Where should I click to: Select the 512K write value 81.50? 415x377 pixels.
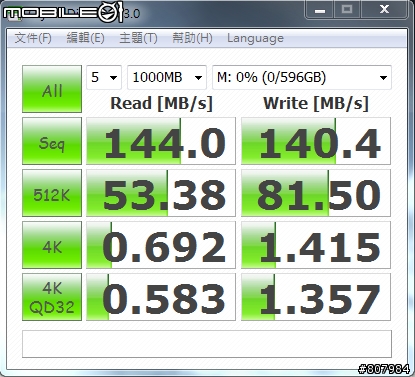pos(316,193)
